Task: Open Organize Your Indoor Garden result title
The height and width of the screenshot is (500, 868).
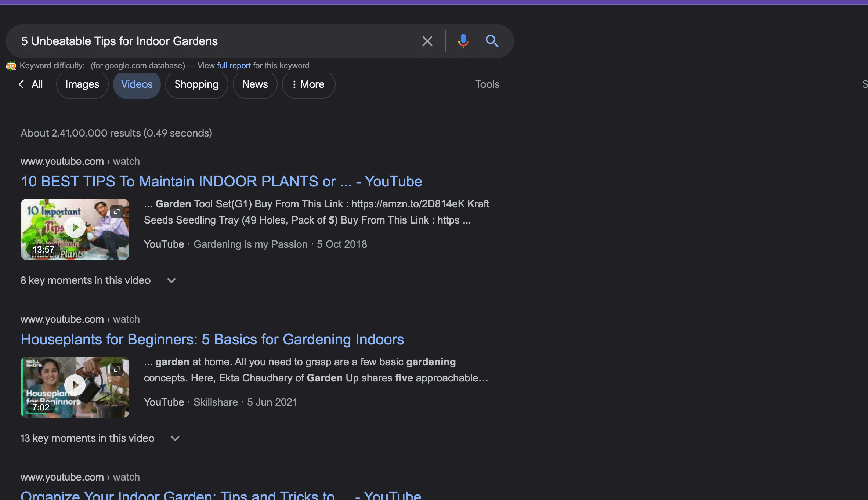Action: pyautogui.click(x=221, y=496)
